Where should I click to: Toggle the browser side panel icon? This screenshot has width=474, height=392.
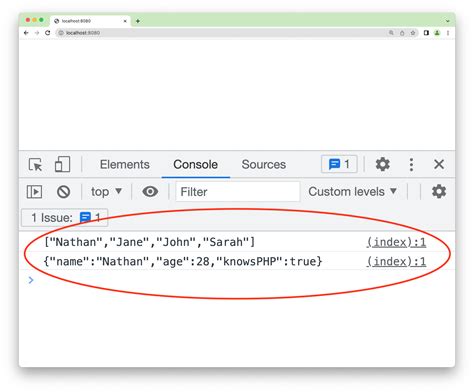point(426,33)
